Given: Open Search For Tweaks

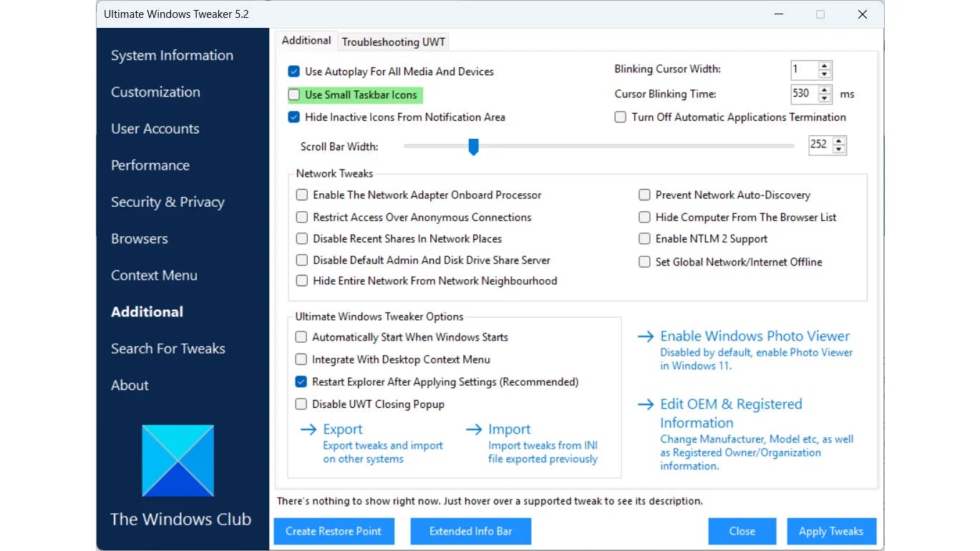Looking at the screenshot, I should [x=168, y=348].
